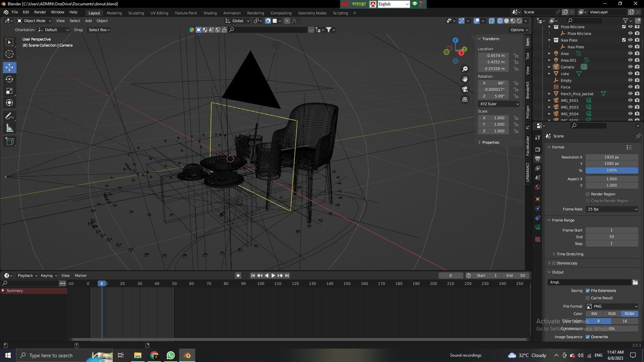Toggle the Ikea Plate collection checkbox
The image size is (644, 362).
[x=624, y=40]
